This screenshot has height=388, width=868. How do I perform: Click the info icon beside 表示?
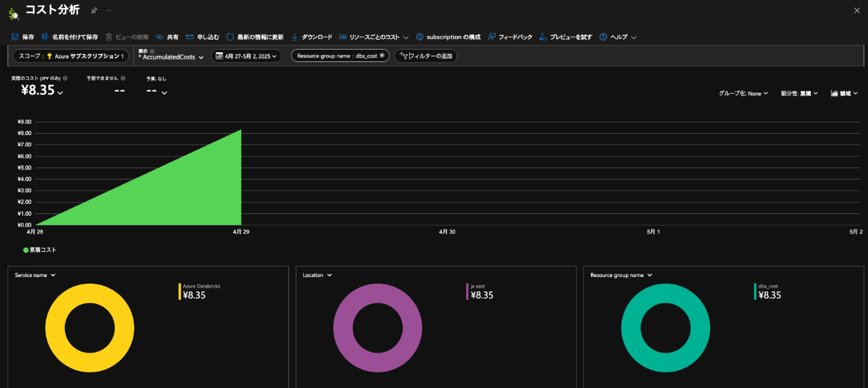152,51
